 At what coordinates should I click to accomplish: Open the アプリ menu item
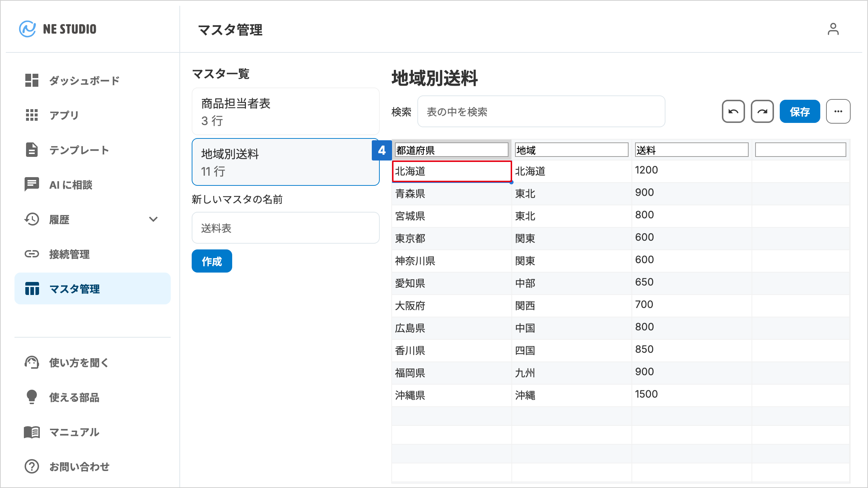93,115
